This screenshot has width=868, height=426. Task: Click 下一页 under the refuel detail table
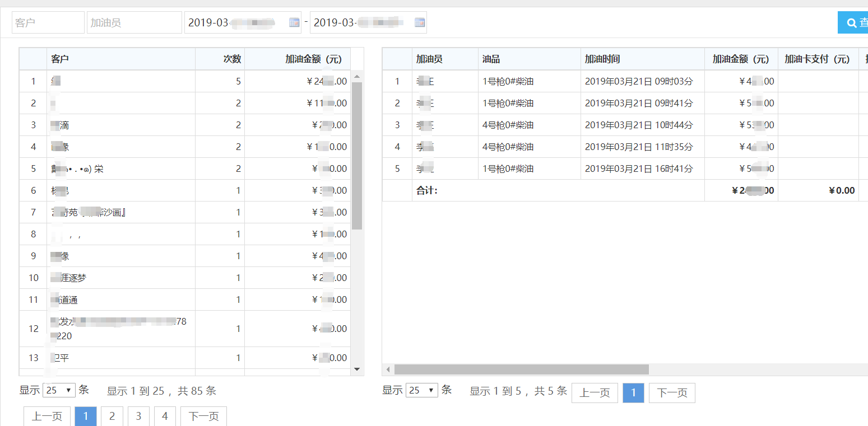[672, 393]
